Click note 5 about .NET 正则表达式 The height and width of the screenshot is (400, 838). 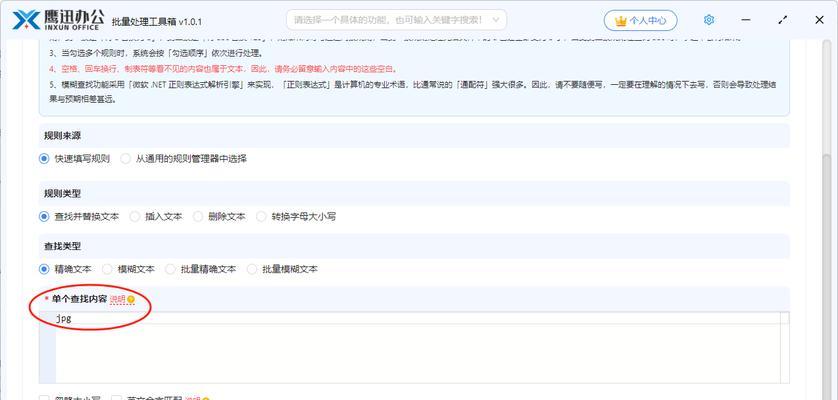point(413,91)
